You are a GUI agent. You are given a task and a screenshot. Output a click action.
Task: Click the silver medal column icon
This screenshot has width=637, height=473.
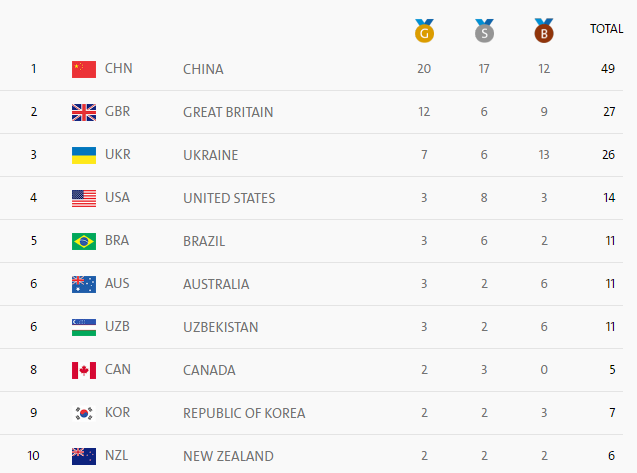tap(484, 31)
